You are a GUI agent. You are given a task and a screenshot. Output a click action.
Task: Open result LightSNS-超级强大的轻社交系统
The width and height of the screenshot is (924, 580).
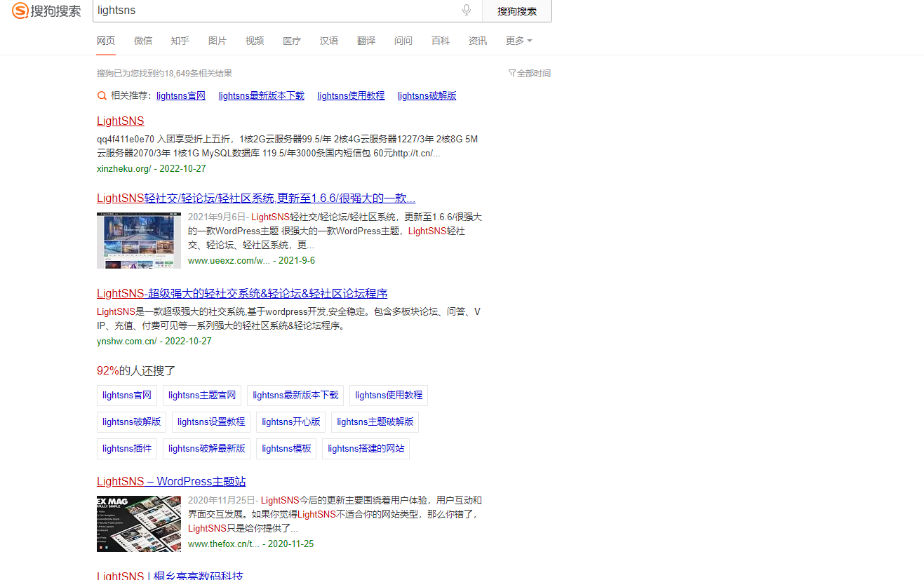click(242, 293)
